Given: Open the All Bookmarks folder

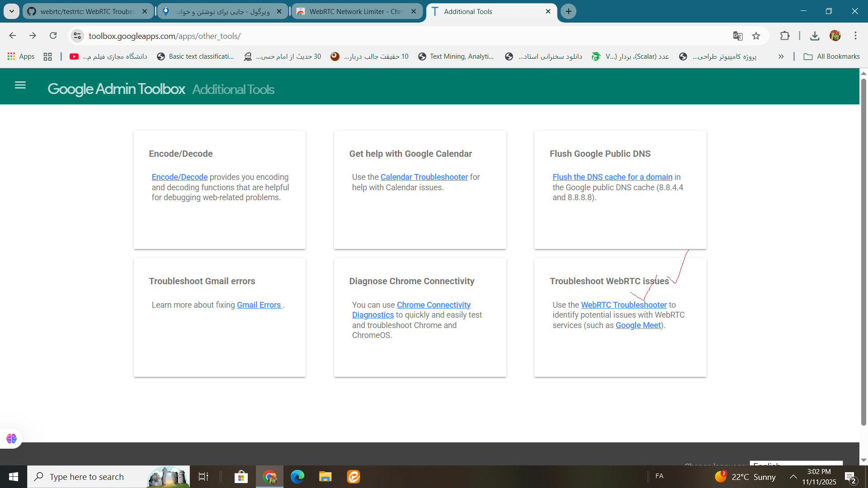Looking at the screenshot, I should [832, 56].
